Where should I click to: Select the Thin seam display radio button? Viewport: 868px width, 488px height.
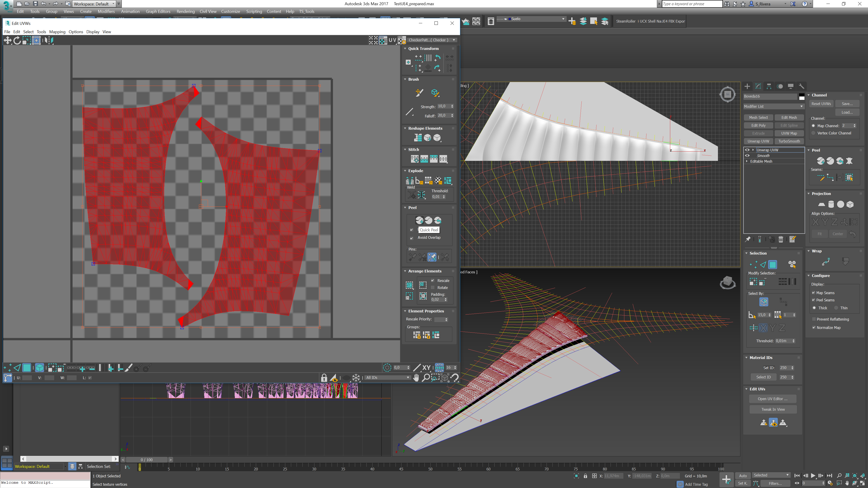836,308
